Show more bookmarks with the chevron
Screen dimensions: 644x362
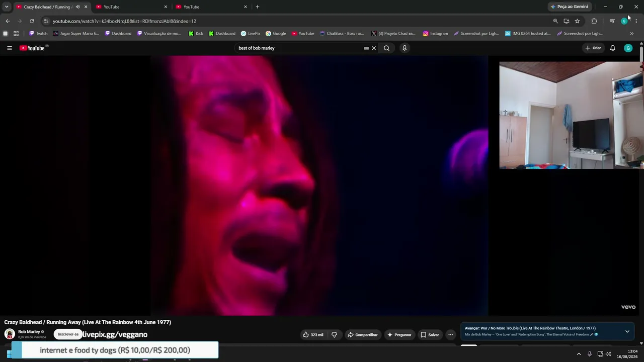coord(632,34)
